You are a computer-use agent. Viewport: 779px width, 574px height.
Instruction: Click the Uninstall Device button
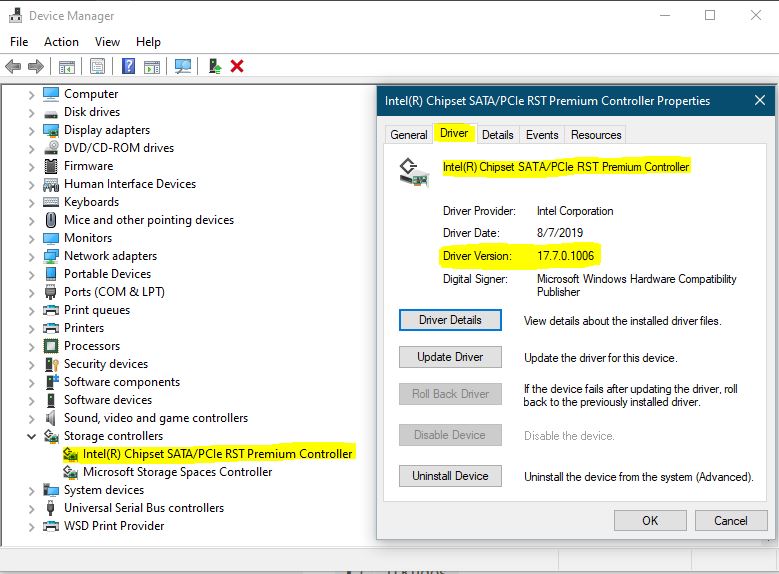450,476
